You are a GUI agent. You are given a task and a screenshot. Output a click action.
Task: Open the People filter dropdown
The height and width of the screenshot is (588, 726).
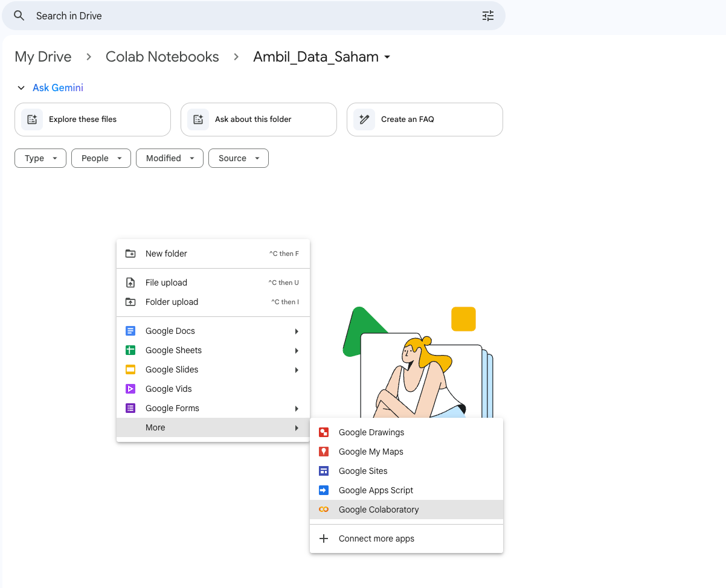[x=101, y=158]
